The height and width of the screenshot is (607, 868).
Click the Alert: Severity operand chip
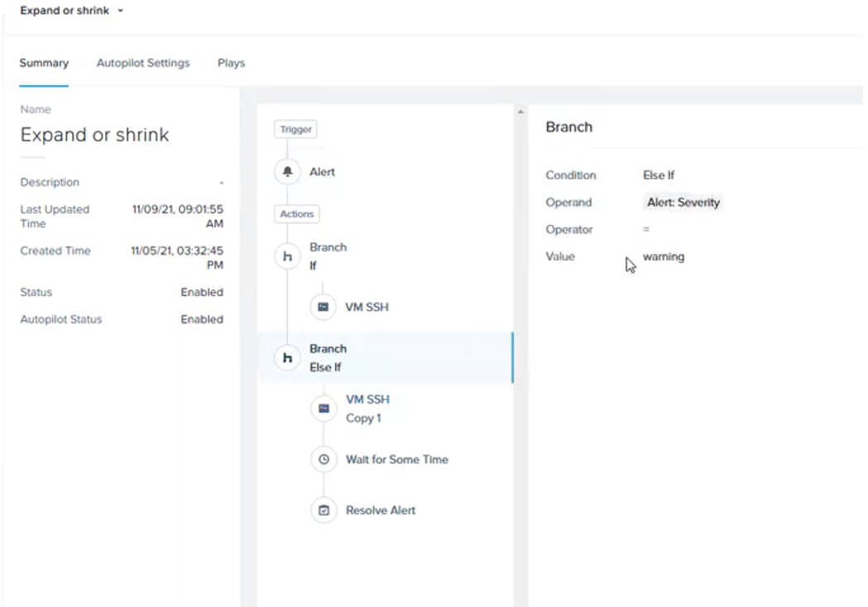[x=683, y=203]
